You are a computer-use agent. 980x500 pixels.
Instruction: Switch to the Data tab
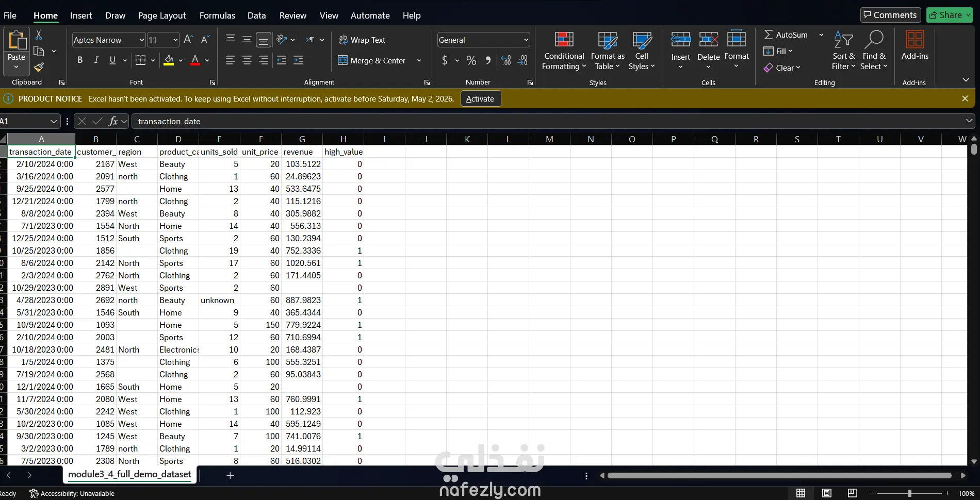point(256,15)
